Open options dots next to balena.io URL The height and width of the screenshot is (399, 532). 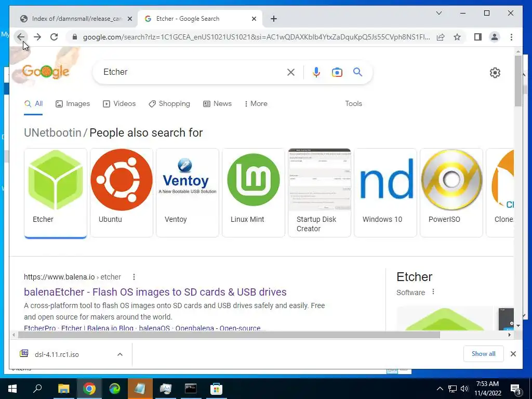tap(134, 277)
